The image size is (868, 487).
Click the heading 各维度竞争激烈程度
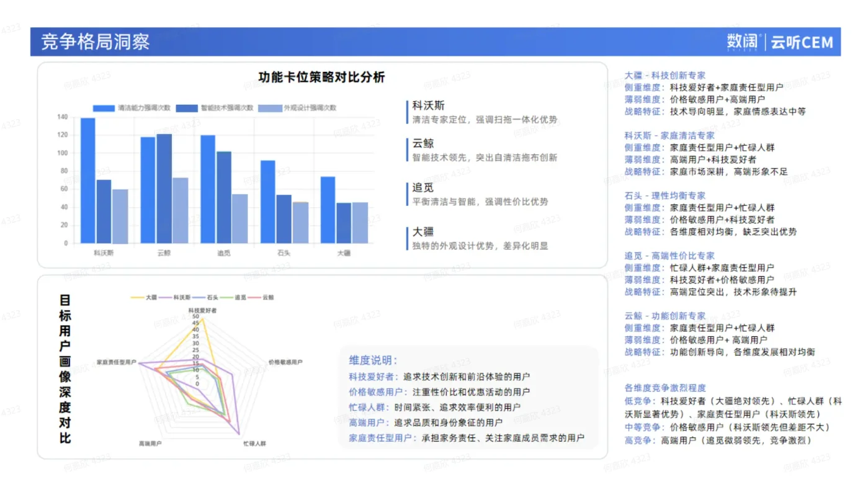point(664,388)
